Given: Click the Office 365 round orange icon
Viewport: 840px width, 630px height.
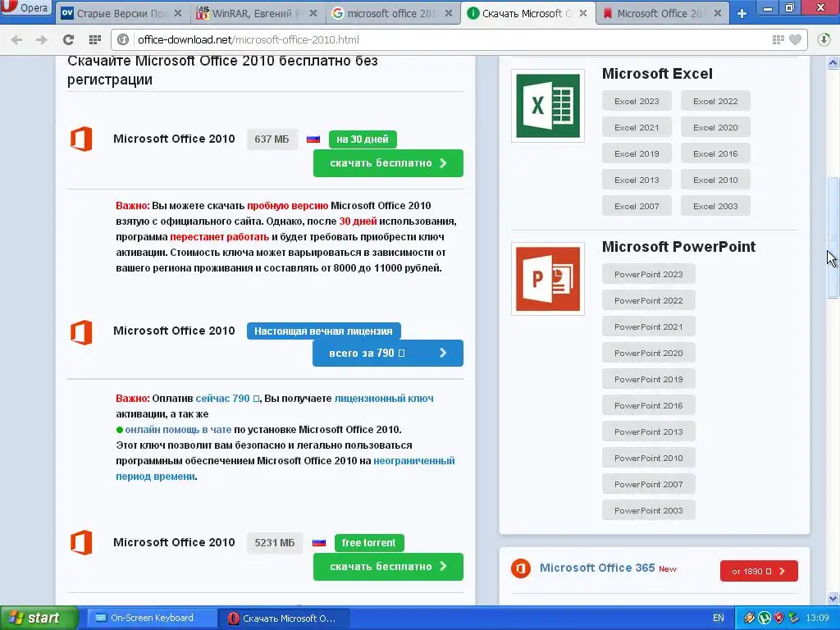Looking at the screenshot, I should [521, 568].
